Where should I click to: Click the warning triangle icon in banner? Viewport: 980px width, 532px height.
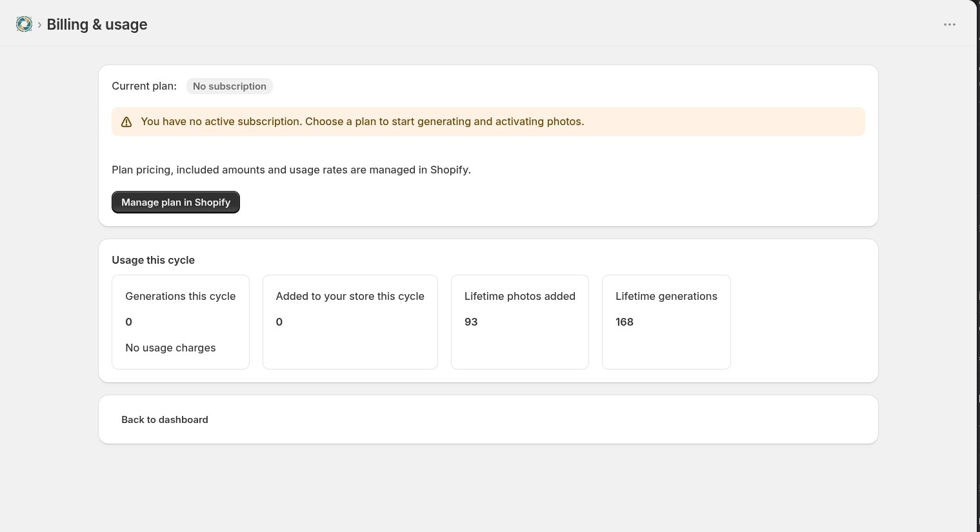pyautogui.click(x=126, y=122)
